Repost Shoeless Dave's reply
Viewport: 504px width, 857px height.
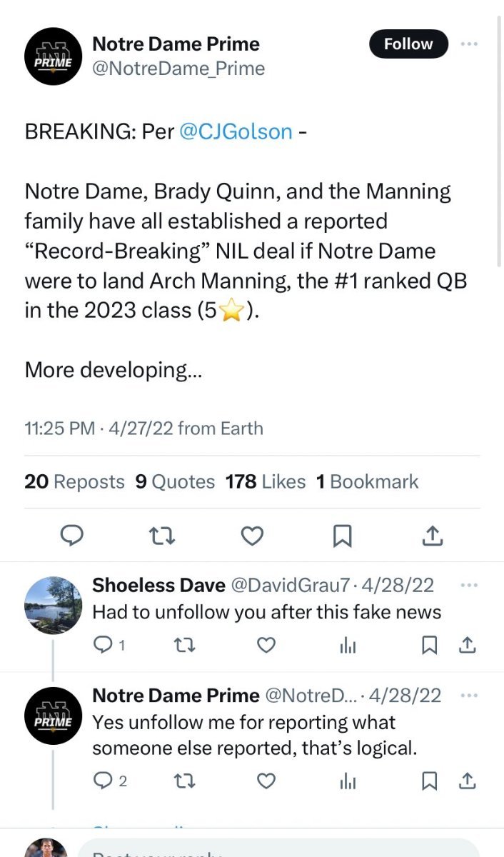click(x=183, y=646)
